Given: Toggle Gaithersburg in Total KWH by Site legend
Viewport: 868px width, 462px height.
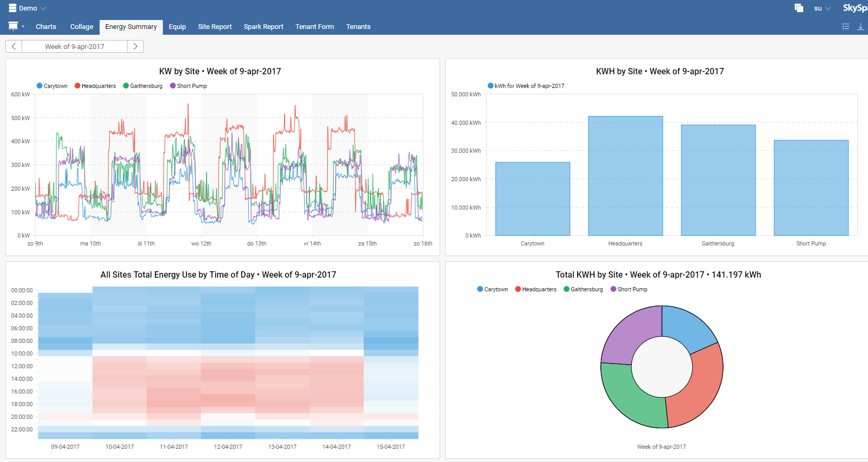Looking at the screenshot, I should click(x=583, y=289).
